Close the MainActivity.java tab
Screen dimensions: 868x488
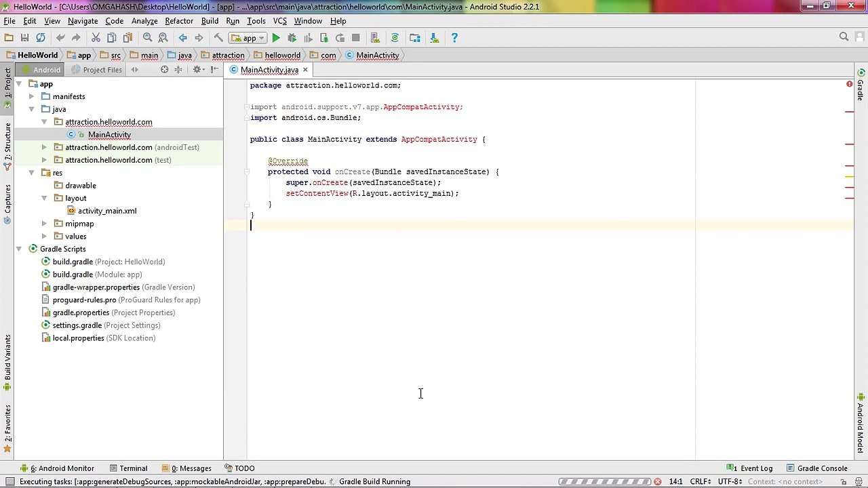tap(305, 70)
